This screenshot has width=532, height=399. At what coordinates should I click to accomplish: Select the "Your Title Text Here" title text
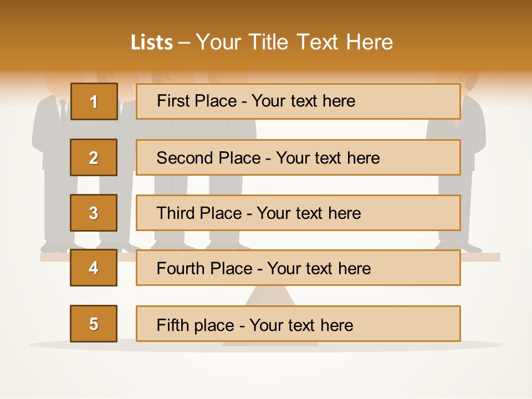pyautogui.click(x=294, y=42)
